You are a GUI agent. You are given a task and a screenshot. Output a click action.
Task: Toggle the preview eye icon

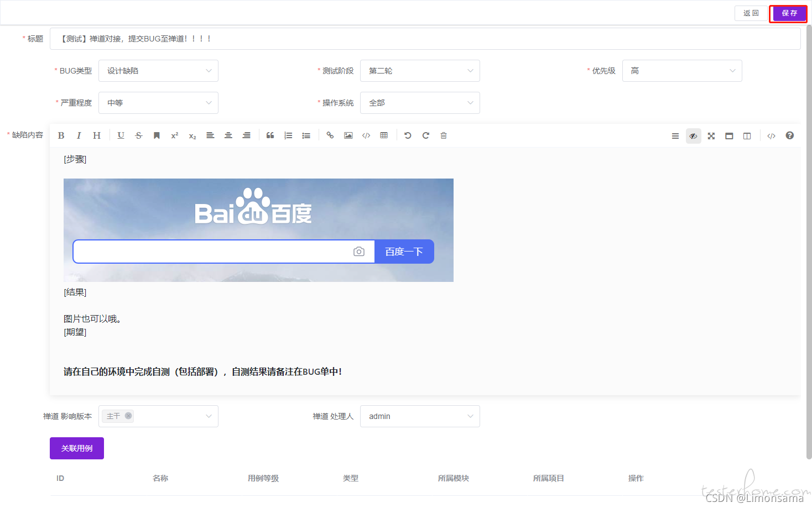tap(694, 136)
